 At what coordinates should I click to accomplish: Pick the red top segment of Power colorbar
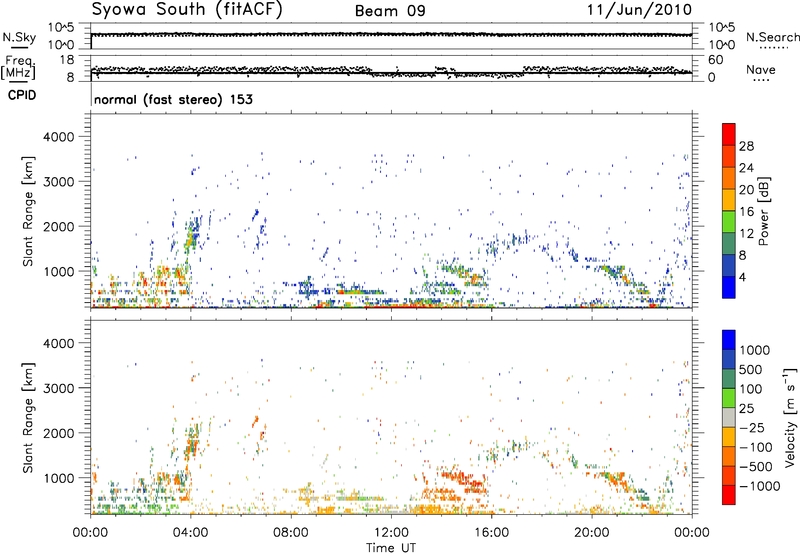[x=729, y=134]
